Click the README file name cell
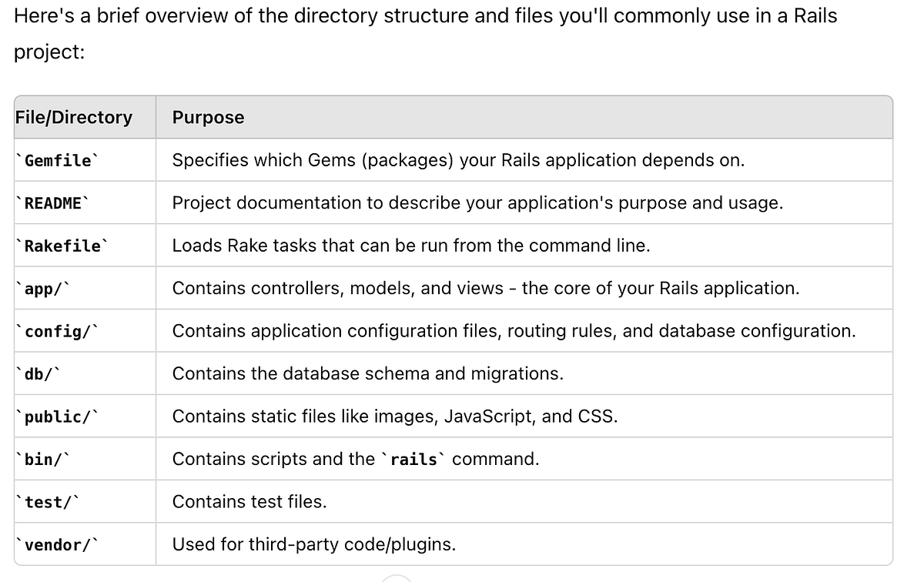Viewport: 924px width, 582px height. 52,203
